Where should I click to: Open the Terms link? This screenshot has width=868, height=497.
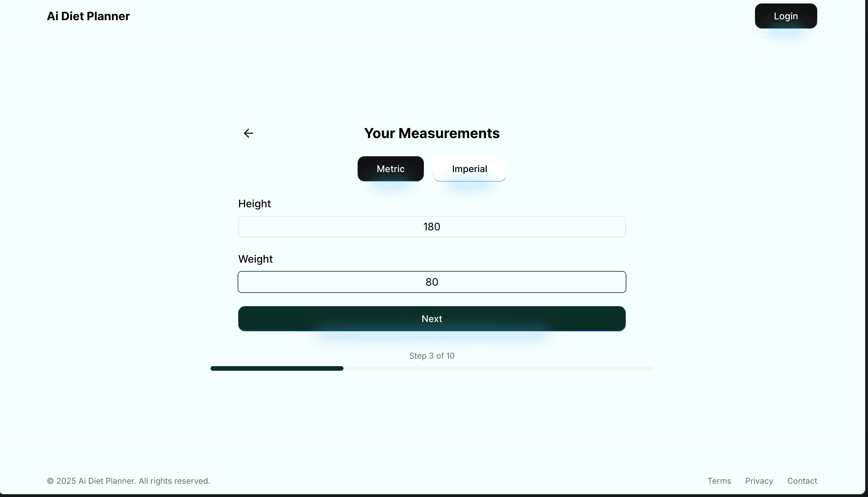719,481
